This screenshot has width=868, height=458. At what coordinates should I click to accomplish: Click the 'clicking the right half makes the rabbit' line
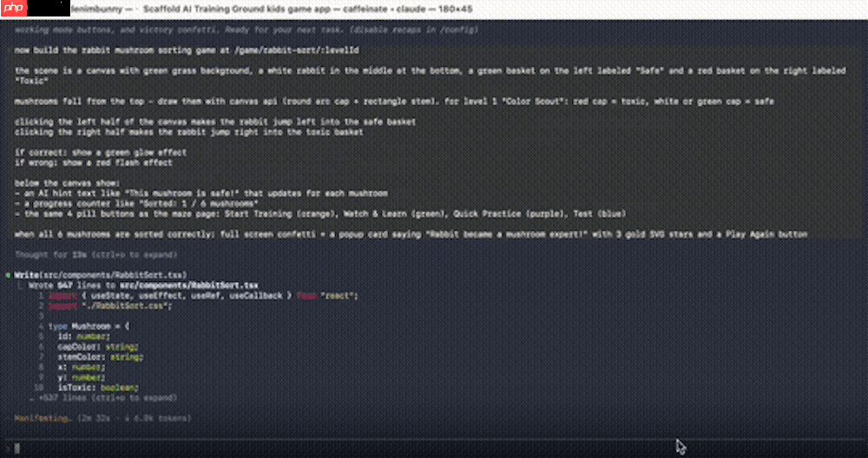point(188,132)
